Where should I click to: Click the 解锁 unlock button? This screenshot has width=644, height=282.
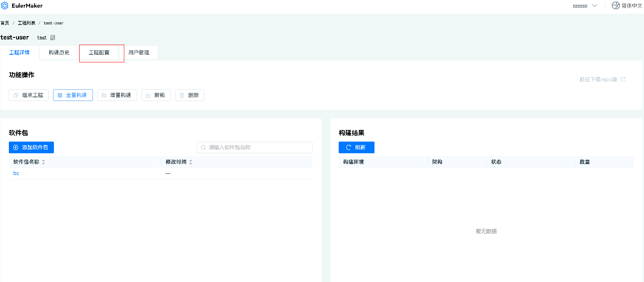tap(156, 95)
